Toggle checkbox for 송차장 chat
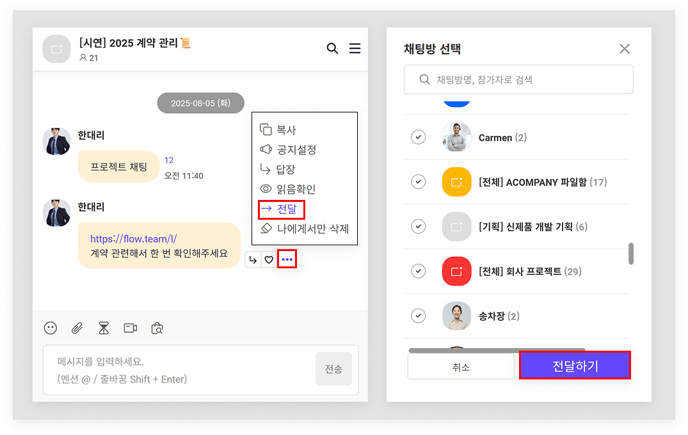The image size is (688, 435). tap(418, 316)
